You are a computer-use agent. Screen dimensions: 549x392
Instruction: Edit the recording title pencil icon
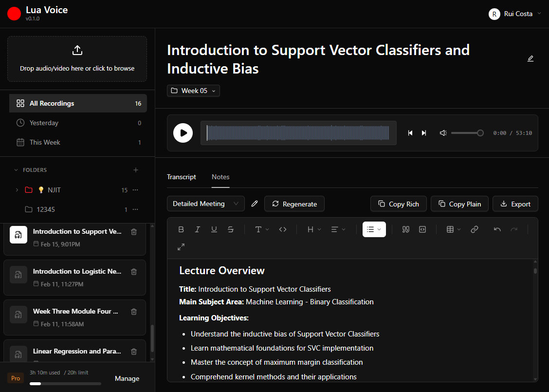[x=531, y=58]
